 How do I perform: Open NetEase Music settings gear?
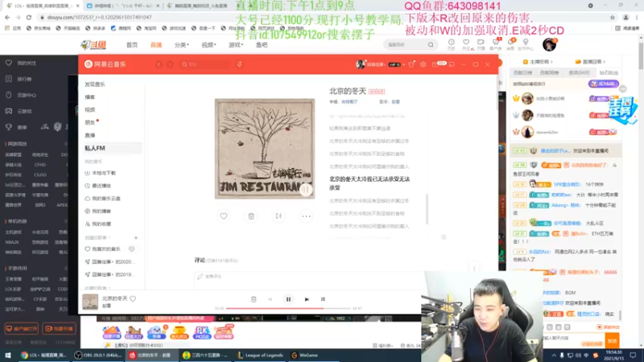coord(423,64)
